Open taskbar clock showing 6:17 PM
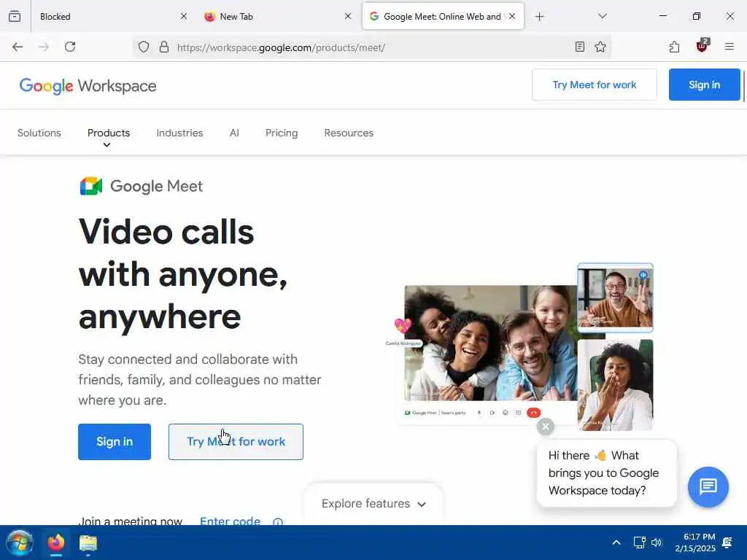This screenshot has width=747, height=560. pyautogui.click(x=695, y=542)
